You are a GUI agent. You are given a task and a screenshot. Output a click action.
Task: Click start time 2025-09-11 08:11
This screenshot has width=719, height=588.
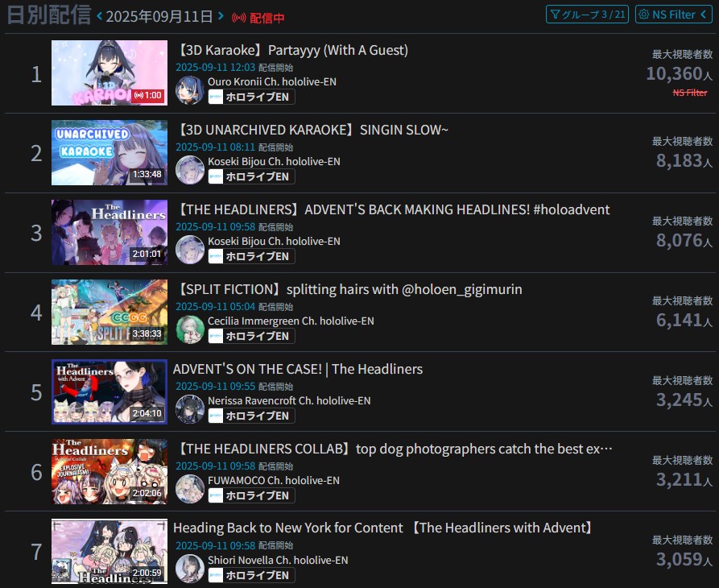tap(215, 147)
